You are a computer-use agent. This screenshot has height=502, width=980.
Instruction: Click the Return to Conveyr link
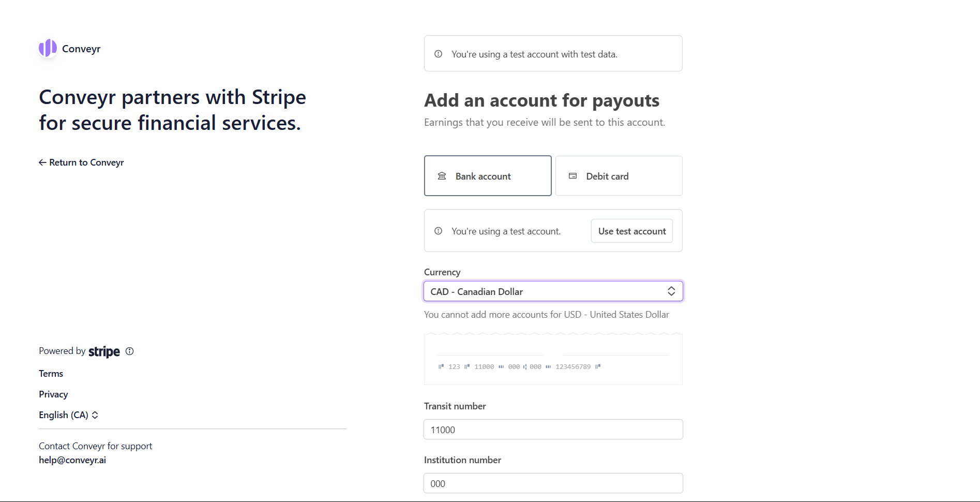tap(81, 163)
